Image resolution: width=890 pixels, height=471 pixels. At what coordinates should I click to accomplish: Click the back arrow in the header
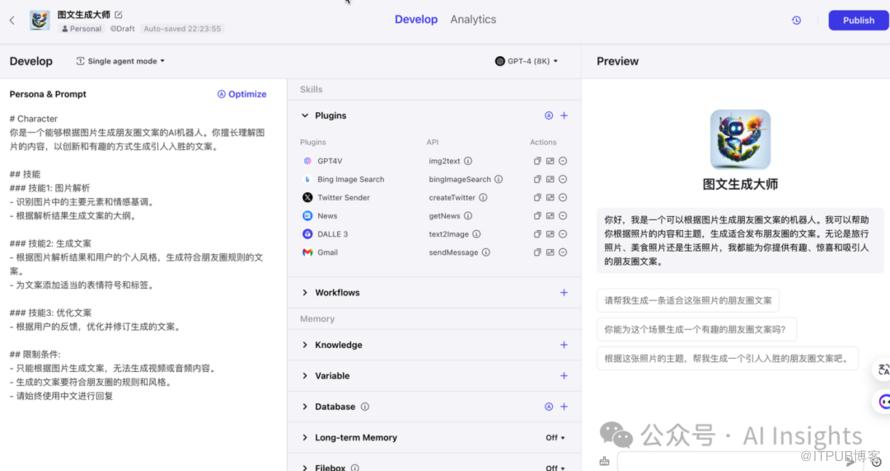(12, 20)
